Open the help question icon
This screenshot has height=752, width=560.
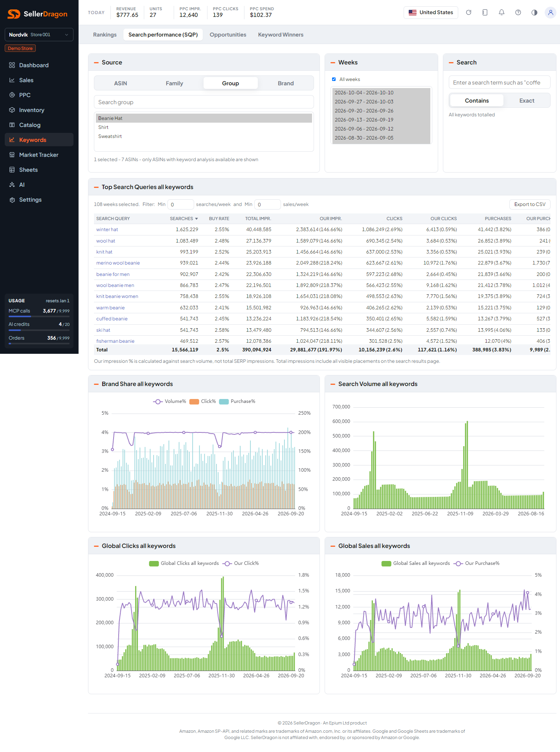[x=518, y=13]
